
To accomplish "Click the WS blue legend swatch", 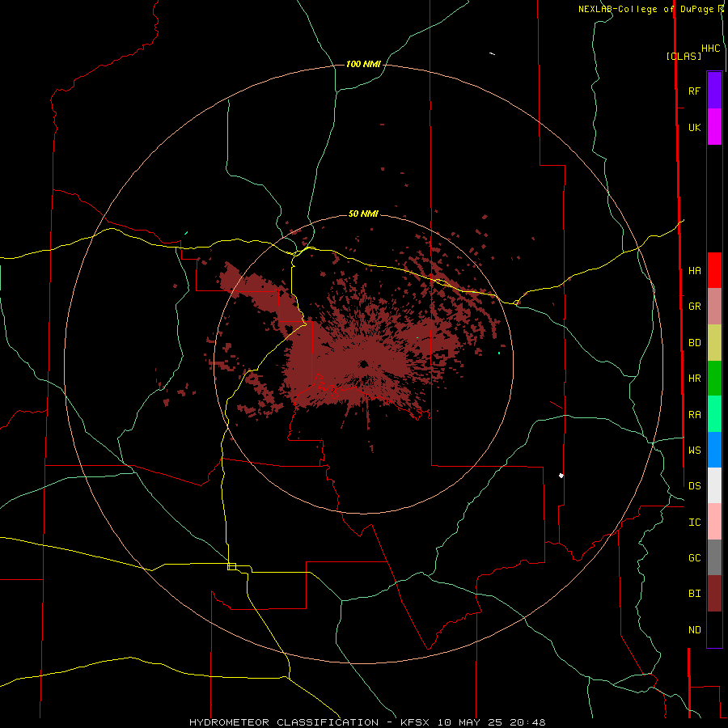I will [714, 450].
